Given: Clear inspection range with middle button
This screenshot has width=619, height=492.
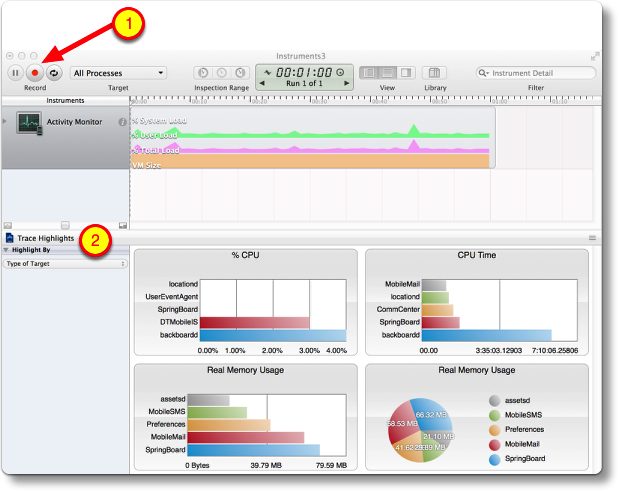Looking at the screenshot, I should (220, 73).
